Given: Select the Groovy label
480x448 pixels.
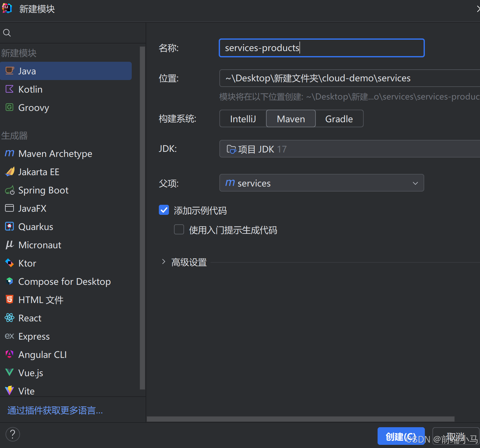Looking at the screenshot, I should [34, 108].
